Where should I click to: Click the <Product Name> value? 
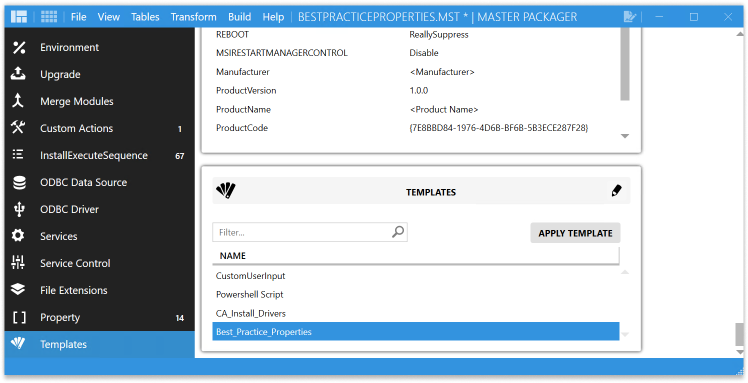(x=444, y=109)
